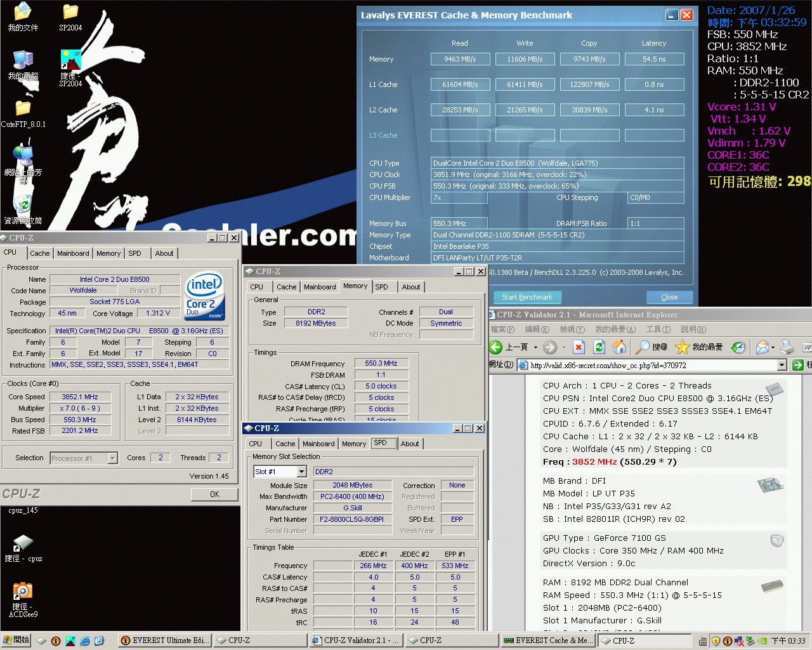
Task: Click Start Benchmark in EVEREST window
Action: [527, 297]
